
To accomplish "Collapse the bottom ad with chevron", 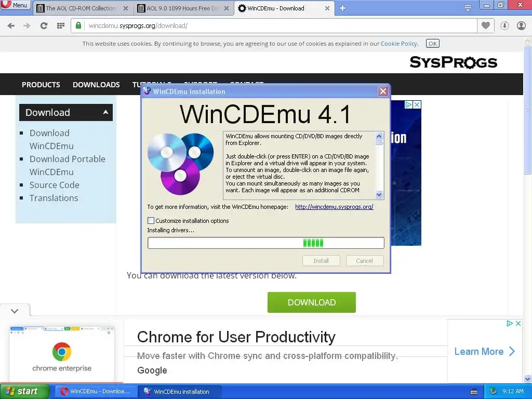I will [x=15, y=311].
